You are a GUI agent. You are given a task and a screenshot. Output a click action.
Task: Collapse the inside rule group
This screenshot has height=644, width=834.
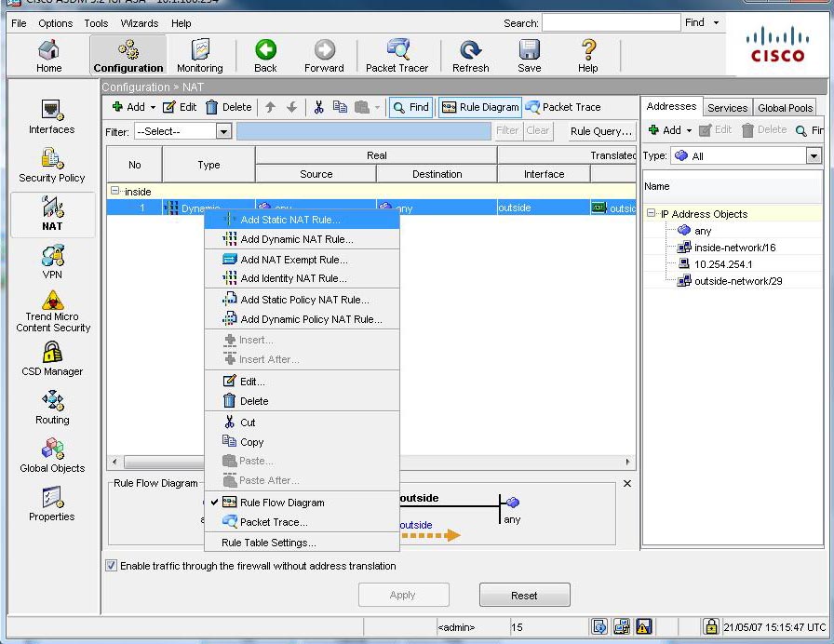pos(114,191)
